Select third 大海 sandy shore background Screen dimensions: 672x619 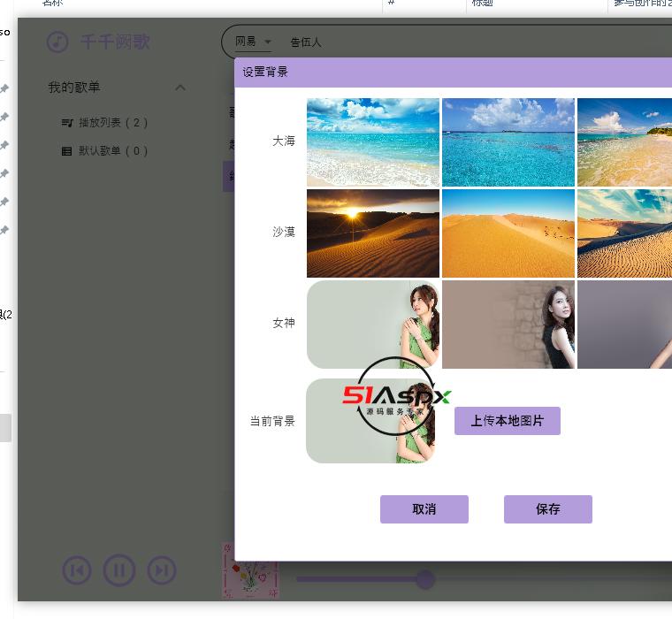click(624, 141)
